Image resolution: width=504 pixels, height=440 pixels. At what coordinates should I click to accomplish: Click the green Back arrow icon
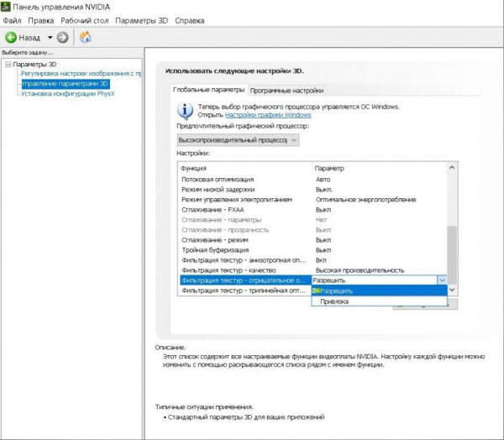coord(11,38)
